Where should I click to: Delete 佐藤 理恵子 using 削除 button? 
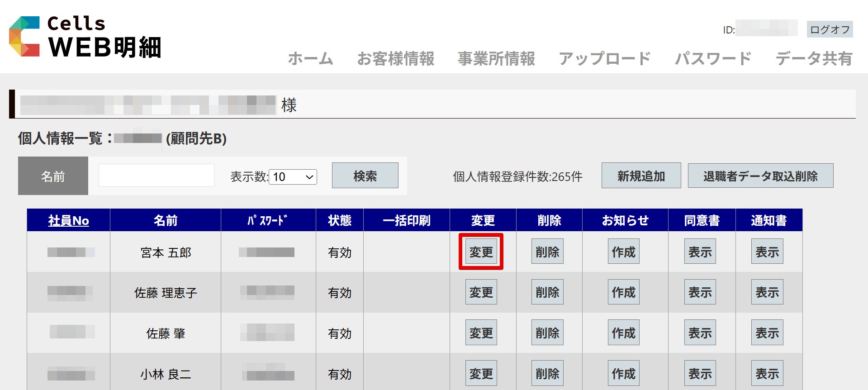[547, 292]
